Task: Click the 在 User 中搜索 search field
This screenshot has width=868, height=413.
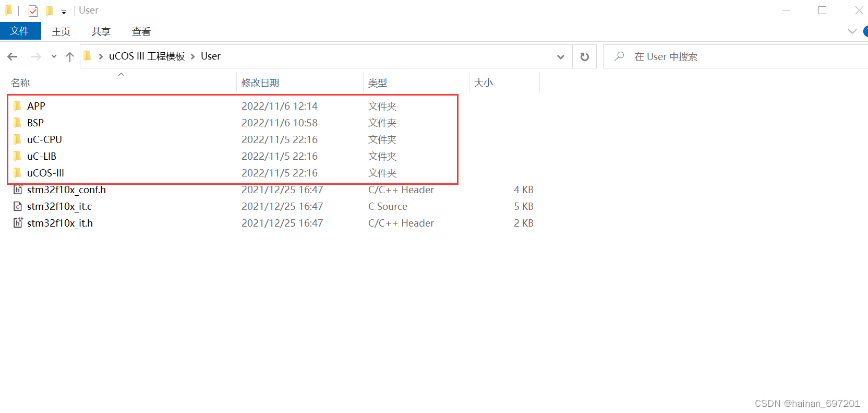Action: coord(736,56)
